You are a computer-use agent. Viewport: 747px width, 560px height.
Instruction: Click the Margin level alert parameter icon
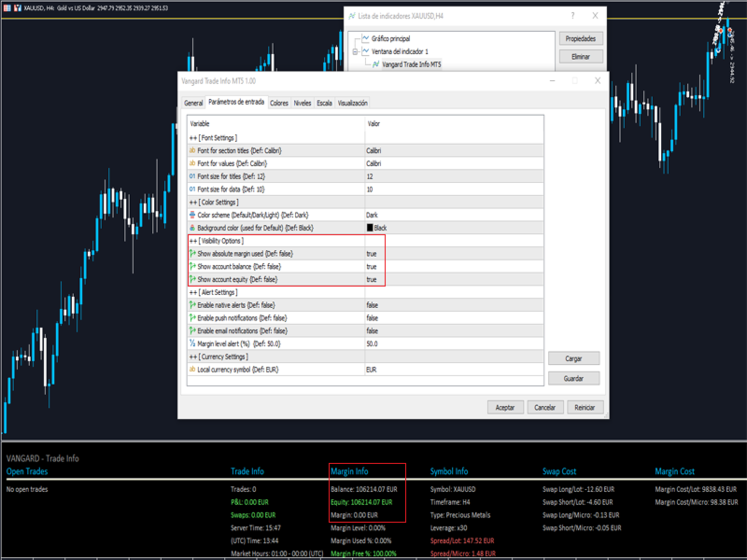[192, 343]
